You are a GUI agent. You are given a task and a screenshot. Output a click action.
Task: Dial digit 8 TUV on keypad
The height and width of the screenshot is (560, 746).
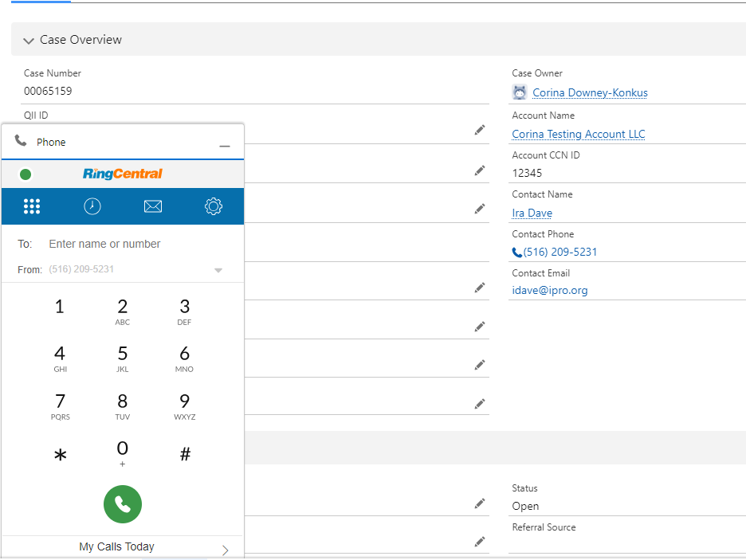[x=122, y=406]
